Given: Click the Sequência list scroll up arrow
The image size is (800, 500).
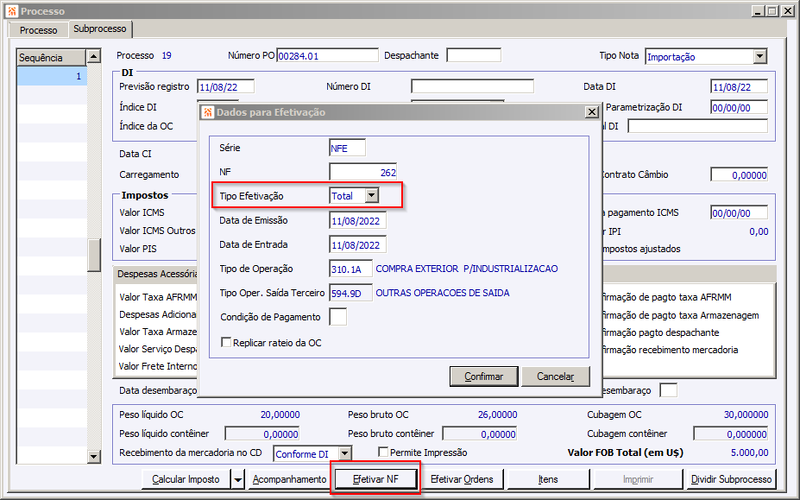Looking at the screenshot, I should click(x=94, y=56).
